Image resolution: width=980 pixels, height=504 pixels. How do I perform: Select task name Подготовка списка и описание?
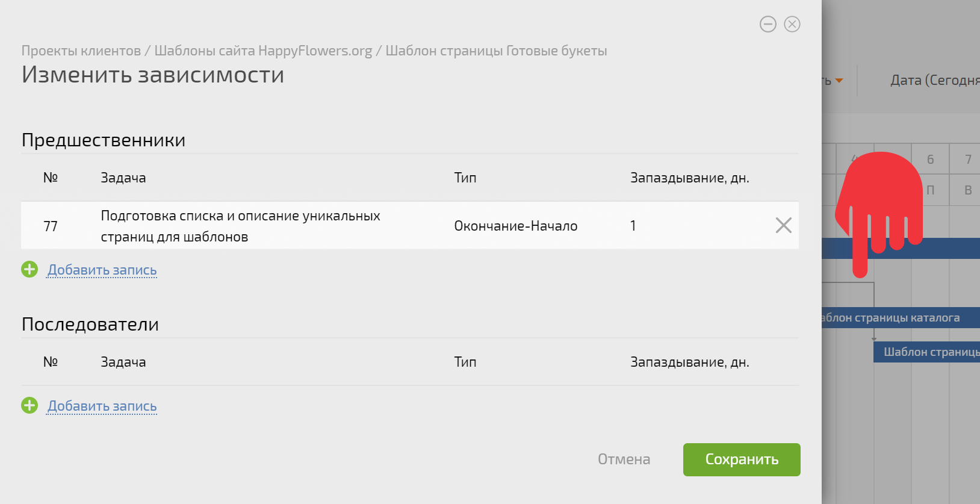pyautogui.click(x=240, y=226)
